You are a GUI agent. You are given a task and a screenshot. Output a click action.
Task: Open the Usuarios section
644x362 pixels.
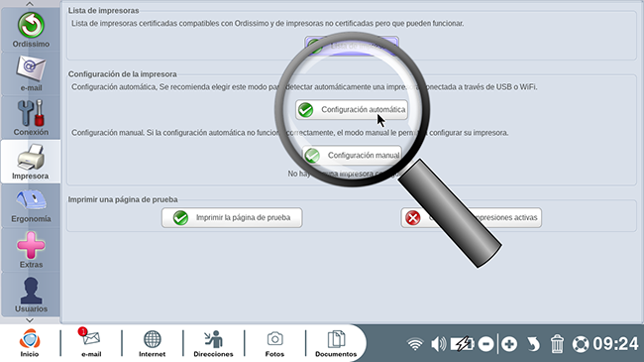click(x=31, y=295)
